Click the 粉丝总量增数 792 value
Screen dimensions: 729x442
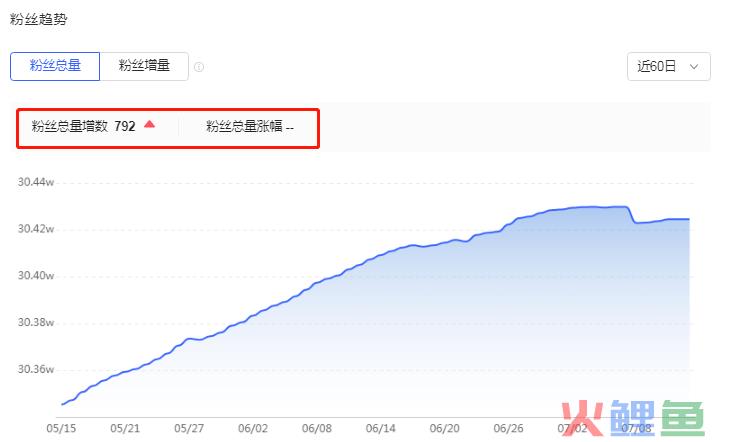[83, 126]
